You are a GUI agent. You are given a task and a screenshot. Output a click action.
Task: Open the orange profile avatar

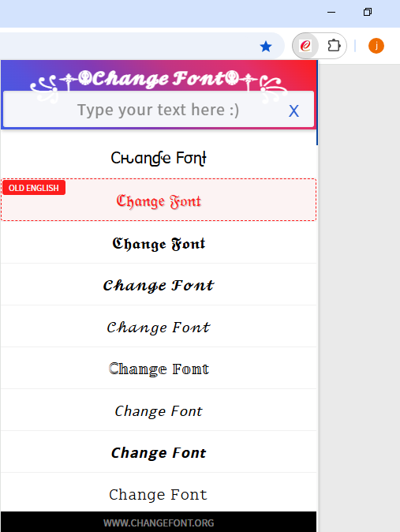(376, 46)
